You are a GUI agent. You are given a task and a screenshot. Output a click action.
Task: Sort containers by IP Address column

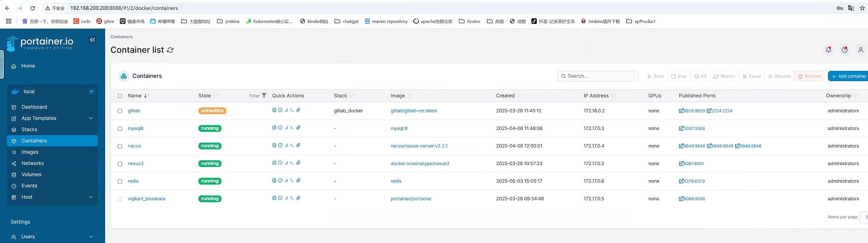click(x=600, y=96)
